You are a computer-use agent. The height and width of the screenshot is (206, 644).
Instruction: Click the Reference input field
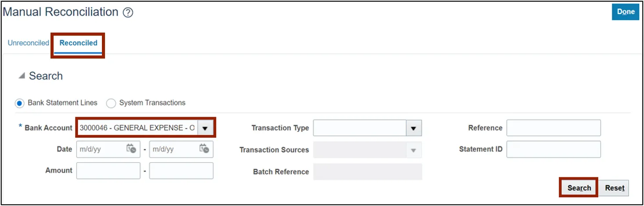[x=553, y=128]
